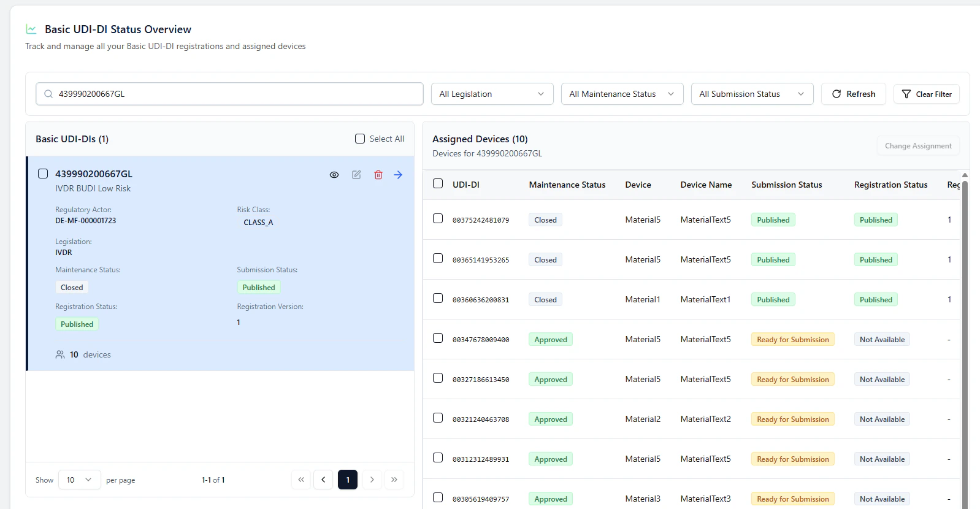The image size is (980, 509).
Task: Click the Closed badge in row 00365141953265
Action: [545, 259]
